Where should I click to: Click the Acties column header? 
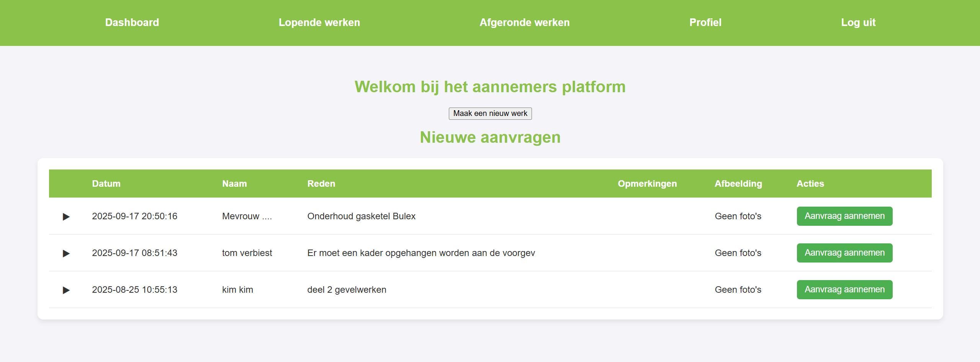(x=810, y=184)
